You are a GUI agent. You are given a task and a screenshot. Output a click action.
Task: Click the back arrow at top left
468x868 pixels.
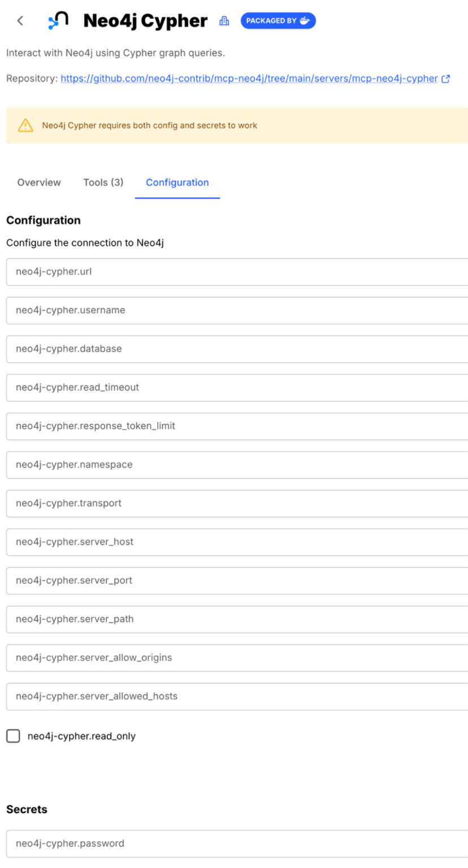click(20, 20)
